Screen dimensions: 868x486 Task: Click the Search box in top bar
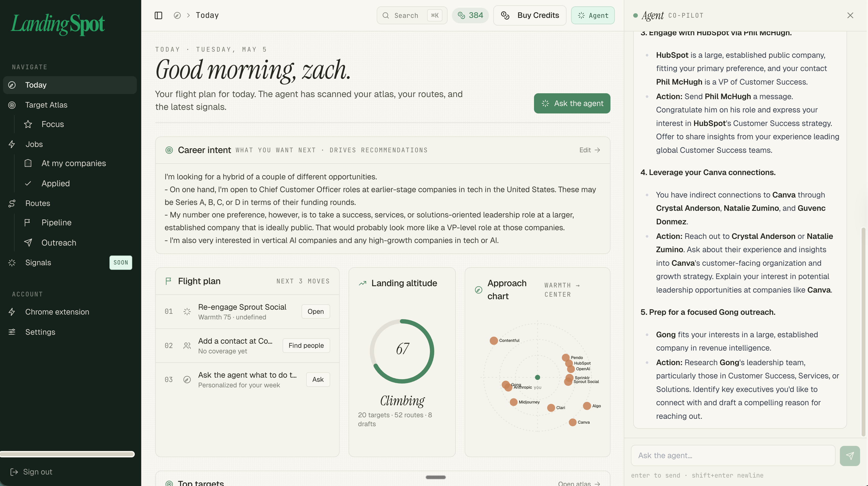[x=412, y=16]
